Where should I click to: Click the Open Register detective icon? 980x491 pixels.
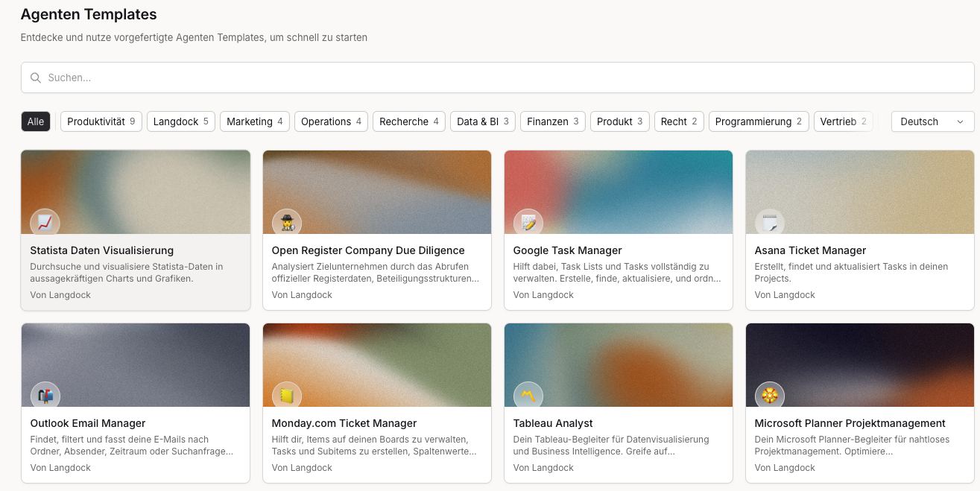[286, 223]
